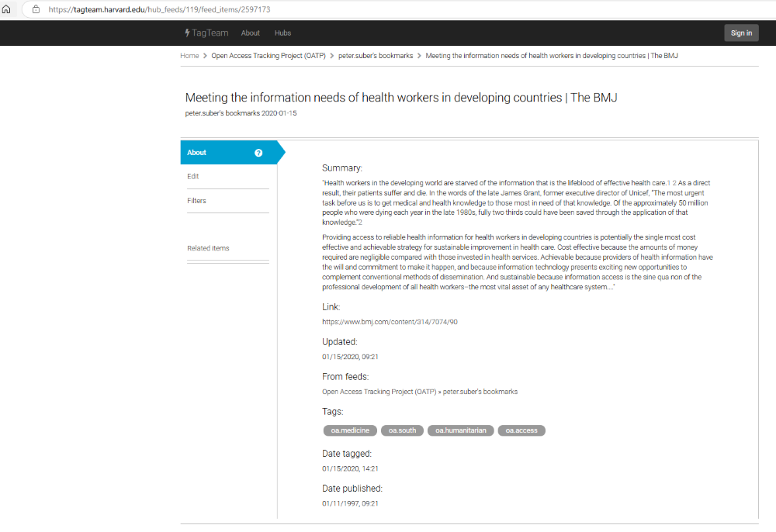The width and height of the screenshot is (776, 532).
Task: Click the Updated value "01/15/2020, 09:21"
Action: pyautogui.click(x=351, y=357)
